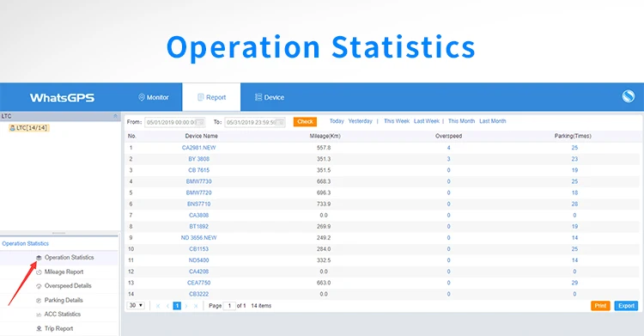Open device BT1892
644x336 pixels.
199,227
